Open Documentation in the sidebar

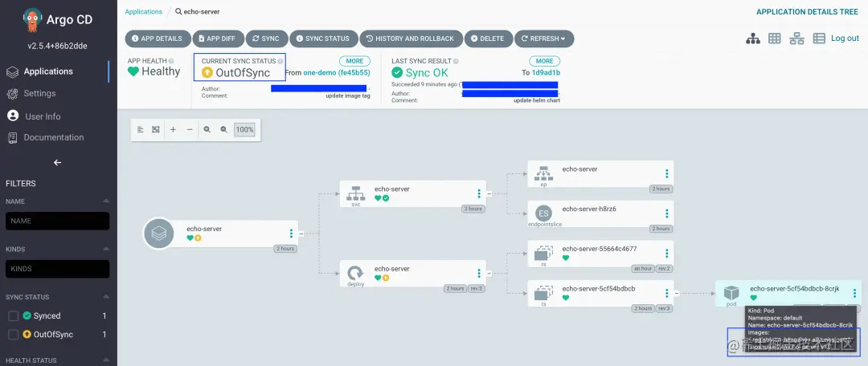54,137
